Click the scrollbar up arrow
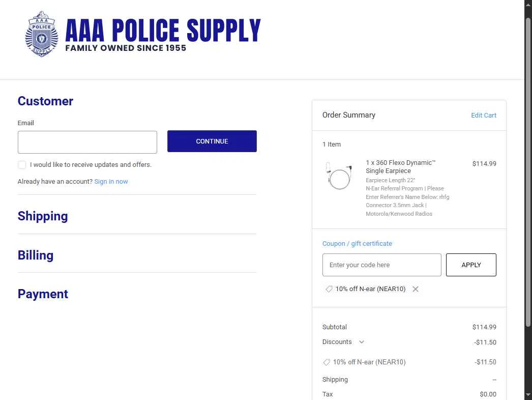The width and height of the screenshot is (532, 400). point(528,5)
